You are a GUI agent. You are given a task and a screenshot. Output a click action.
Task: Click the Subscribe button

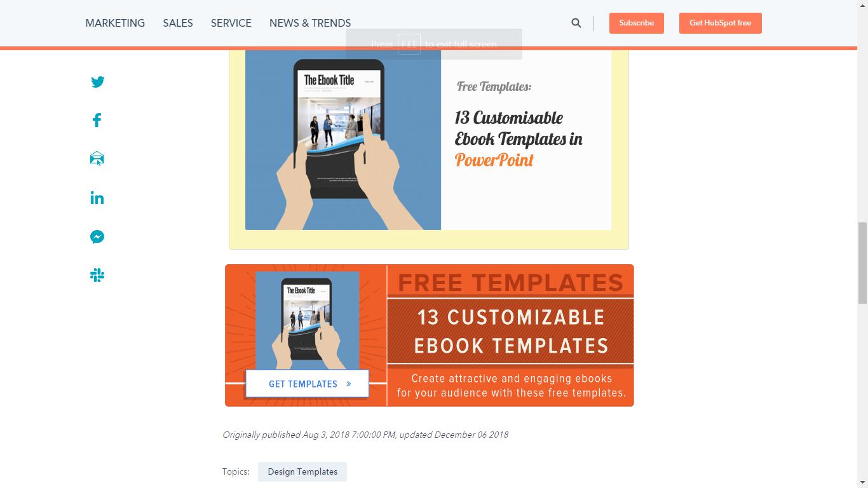637,23
